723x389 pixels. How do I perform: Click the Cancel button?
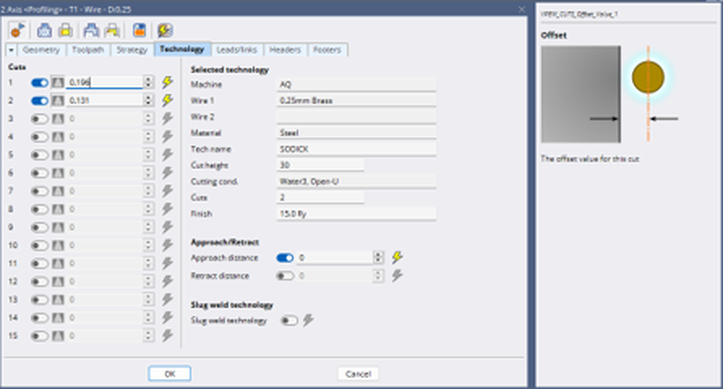coord(358,374)
